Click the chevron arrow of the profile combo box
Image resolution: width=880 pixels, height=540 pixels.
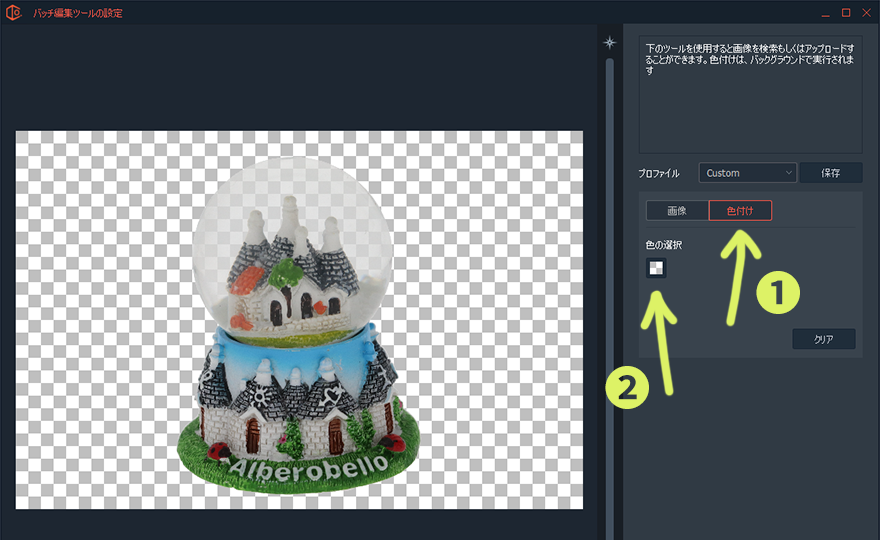pyautogui.click(x=789, y=173)
